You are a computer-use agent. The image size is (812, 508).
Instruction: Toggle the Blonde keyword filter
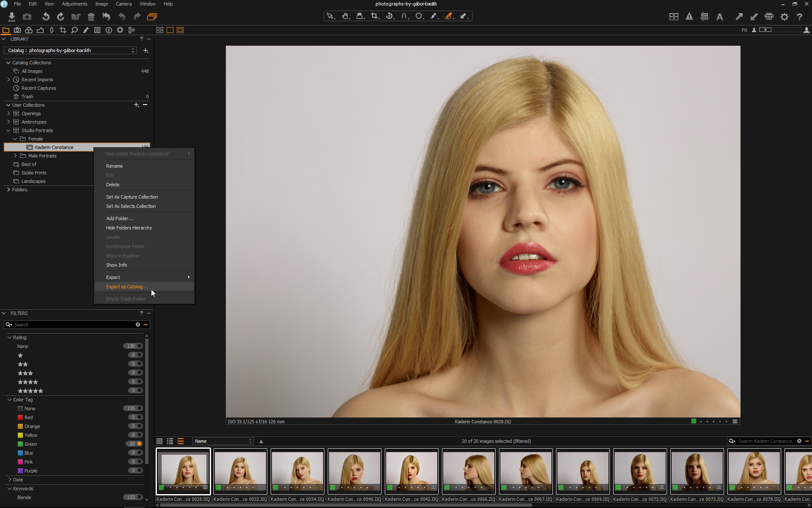click(139, 497)
